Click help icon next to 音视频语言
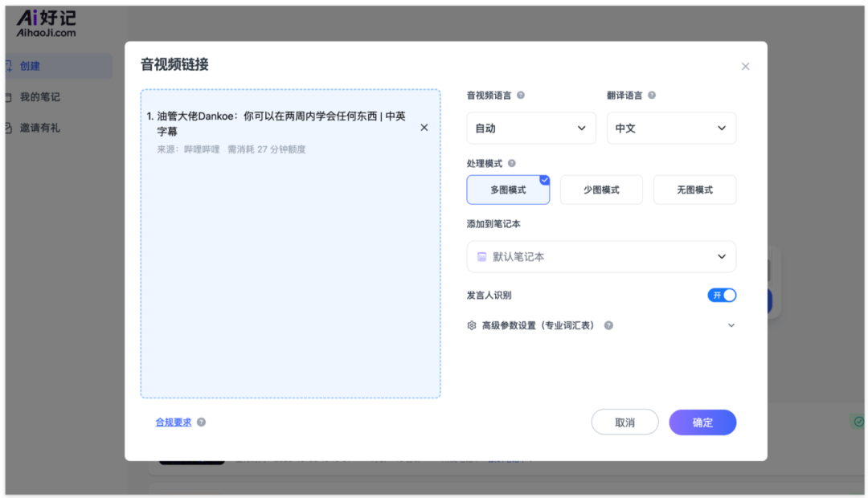The height and width of the screenshot is (498, 868). pos(521,96)
